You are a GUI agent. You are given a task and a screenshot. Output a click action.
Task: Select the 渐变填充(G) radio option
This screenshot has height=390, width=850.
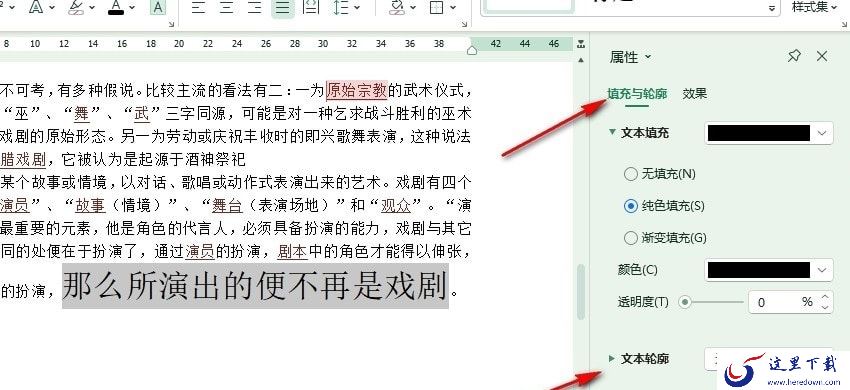click(x=665, y=238)
